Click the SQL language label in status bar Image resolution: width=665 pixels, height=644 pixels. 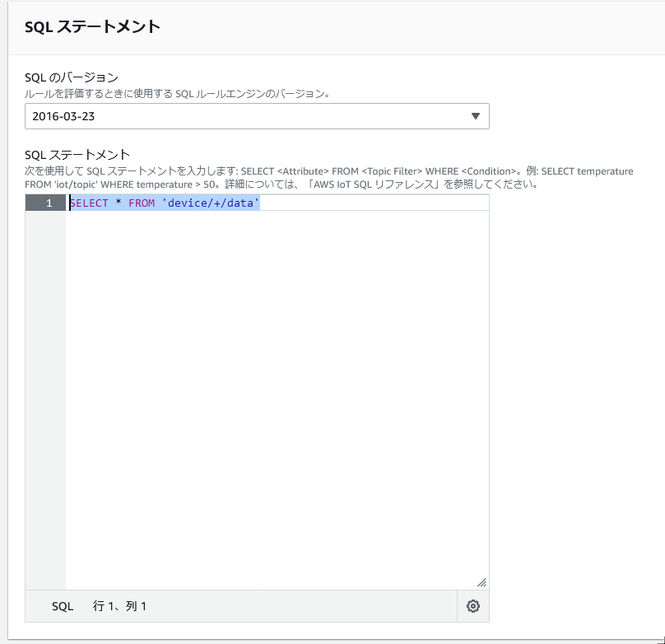[63, 606]
